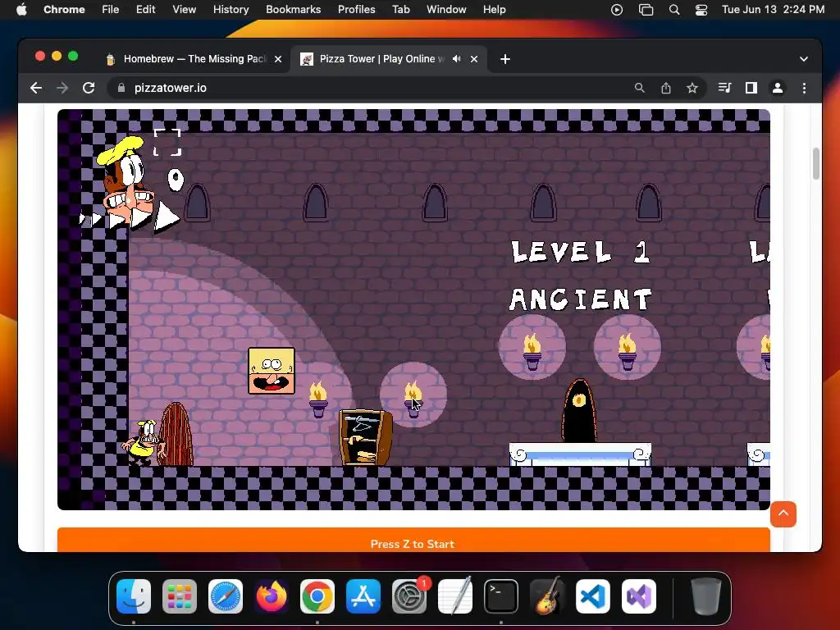This screenshot has height=630, width=840.
Task: Open the Help menu
Action: 494,9
